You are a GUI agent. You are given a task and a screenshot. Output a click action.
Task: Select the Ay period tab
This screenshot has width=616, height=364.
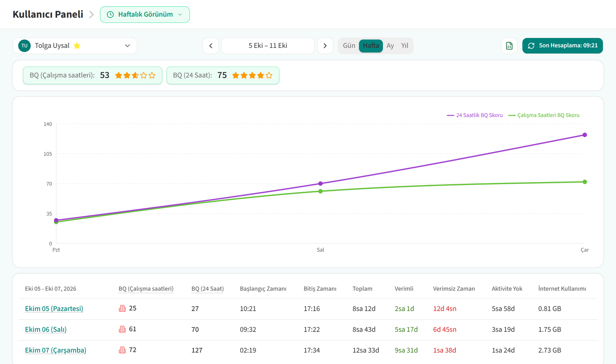(x=390, y=46)
